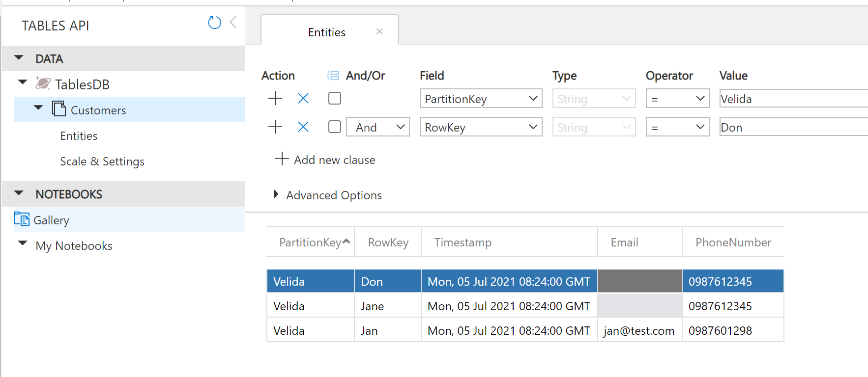Sort by the PartitionKey column header
This screenshot has width=868, height=377.
(310, 242)
